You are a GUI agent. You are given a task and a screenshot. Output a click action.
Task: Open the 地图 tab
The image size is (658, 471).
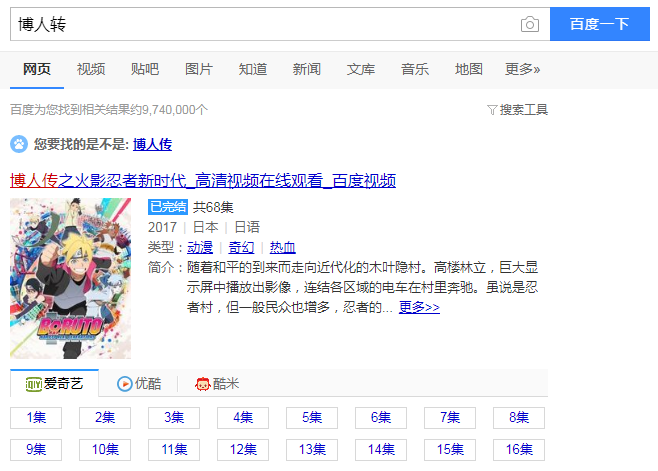pos(468,69)
